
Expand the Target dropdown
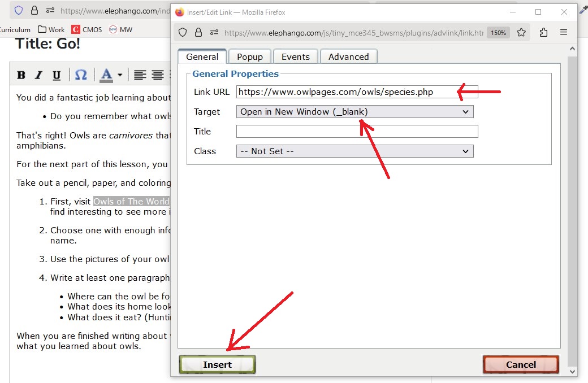coord(354,112)
